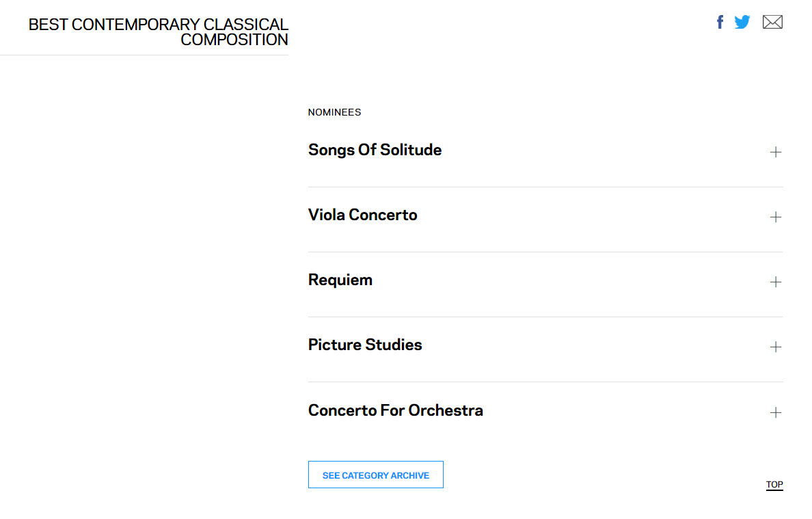This screenshot has height=519, width=812.
Task: Click the Viola Concerto title text
Action: 362,215
